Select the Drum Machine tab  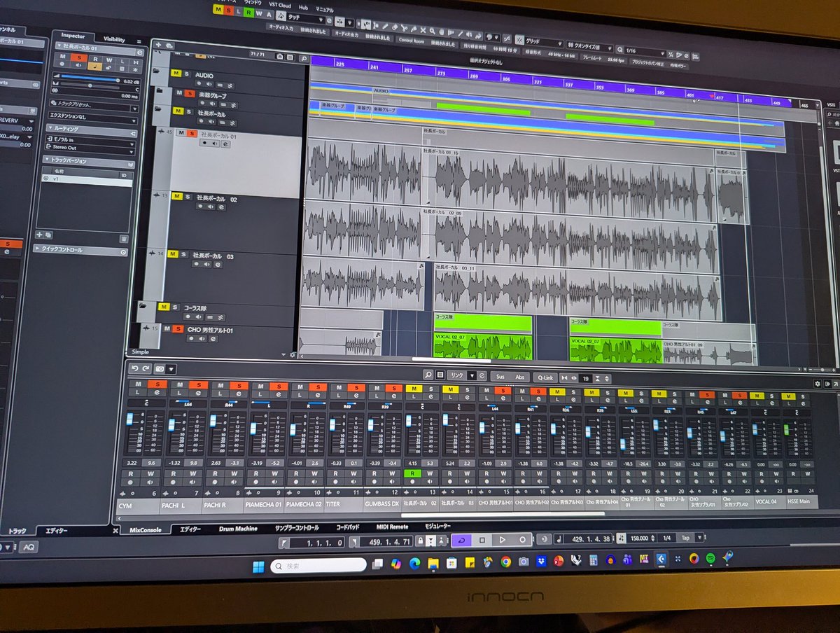click(238, 529)
